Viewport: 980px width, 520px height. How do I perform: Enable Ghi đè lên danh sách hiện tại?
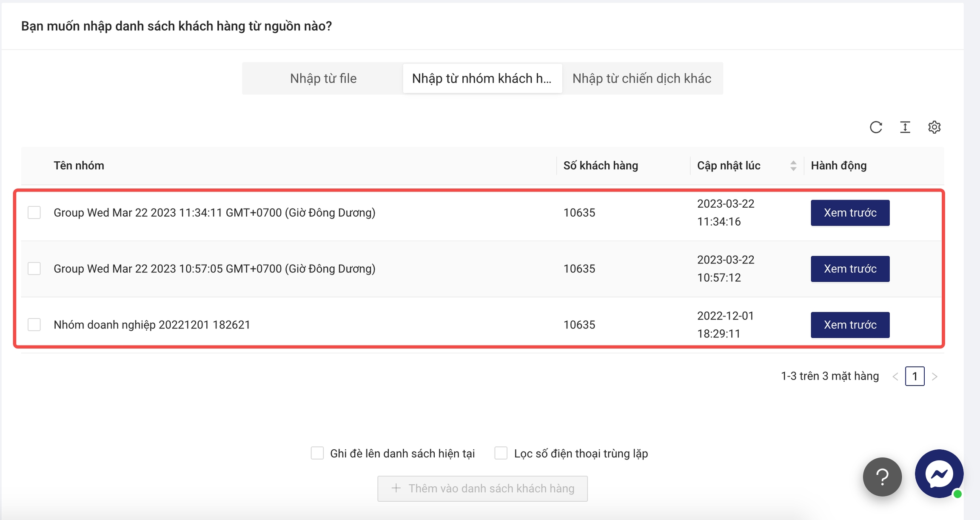coord(317,453)
